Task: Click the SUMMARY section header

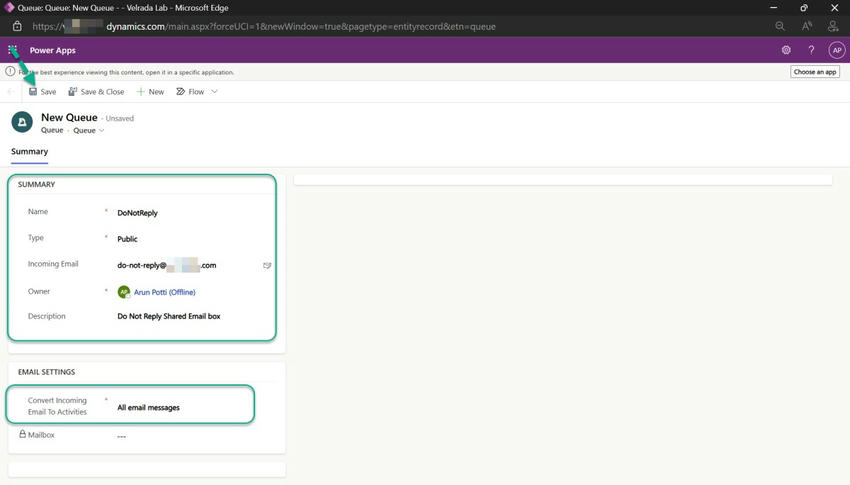Action: [x=36, y=184]
